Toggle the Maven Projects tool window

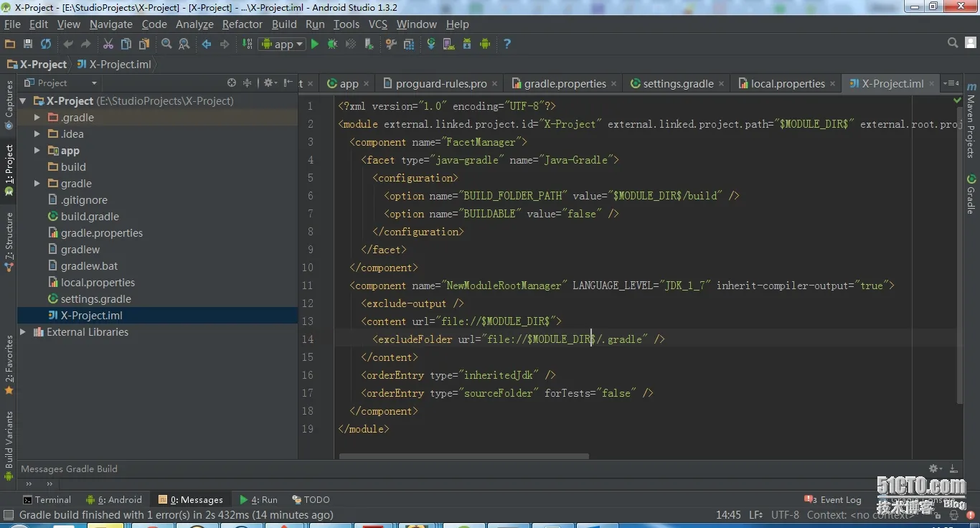(x=971, y=121)
